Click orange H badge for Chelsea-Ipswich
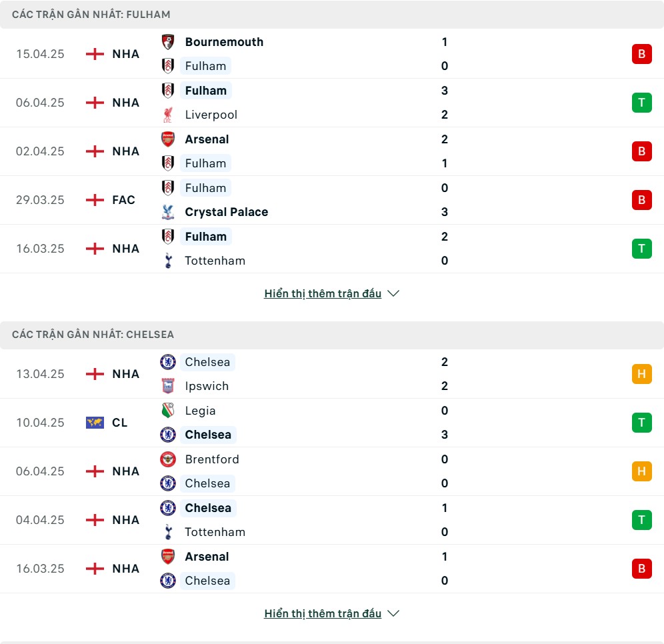Image resolution: width=664 pixels, height=644 pixels. pyautogui.click(x=641, y=374)
